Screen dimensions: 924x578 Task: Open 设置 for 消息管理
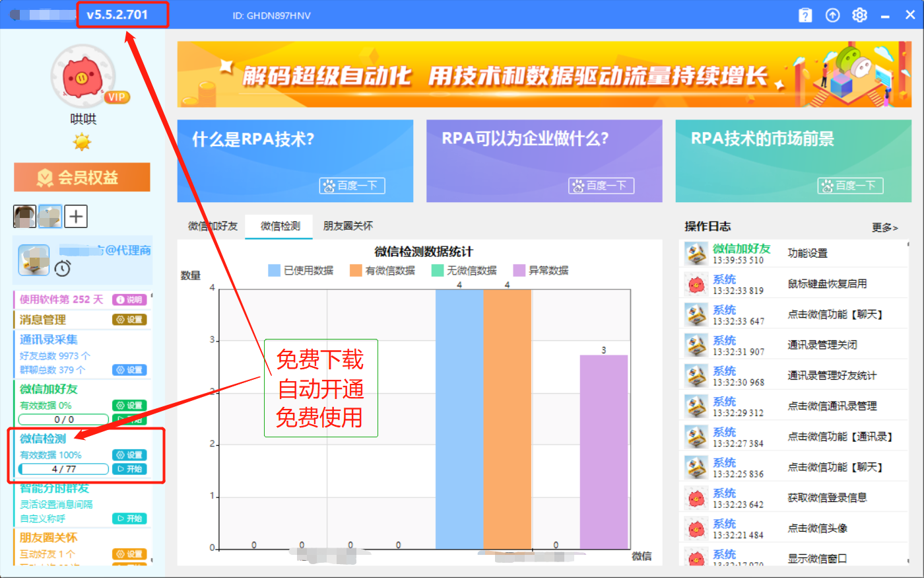129,320
